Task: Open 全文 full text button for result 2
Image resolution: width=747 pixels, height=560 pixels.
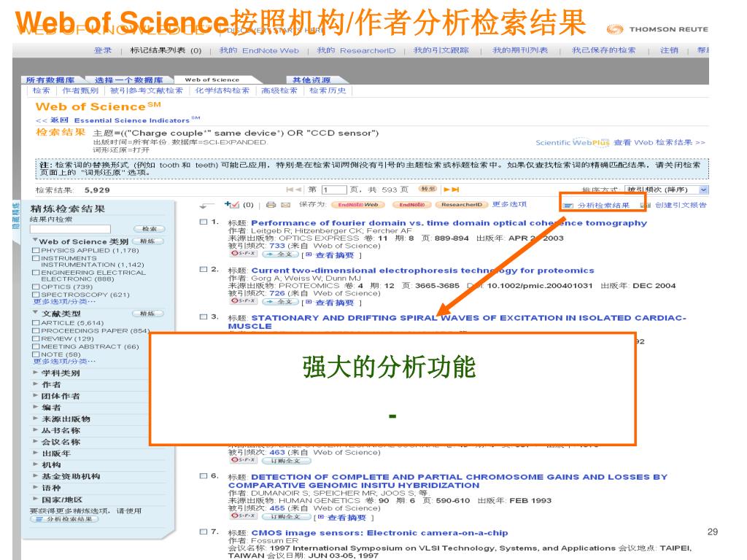Action: coord(280,301)
